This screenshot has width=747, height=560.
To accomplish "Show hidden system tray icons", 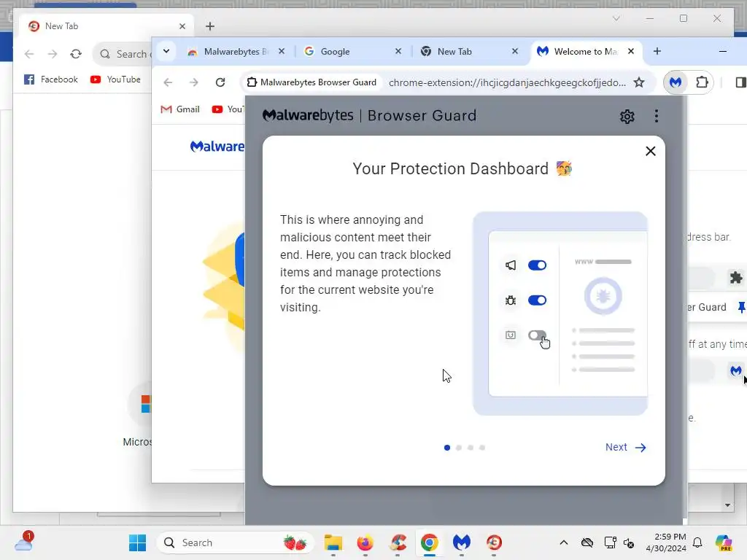I will click(x=564, y=542).
